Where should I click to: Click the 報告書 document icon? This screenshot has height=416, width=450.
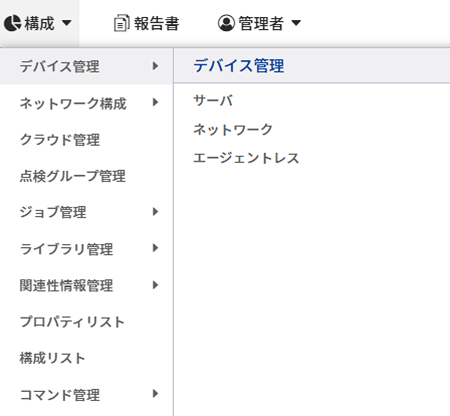pyautogui.click(x=121, y=23)
